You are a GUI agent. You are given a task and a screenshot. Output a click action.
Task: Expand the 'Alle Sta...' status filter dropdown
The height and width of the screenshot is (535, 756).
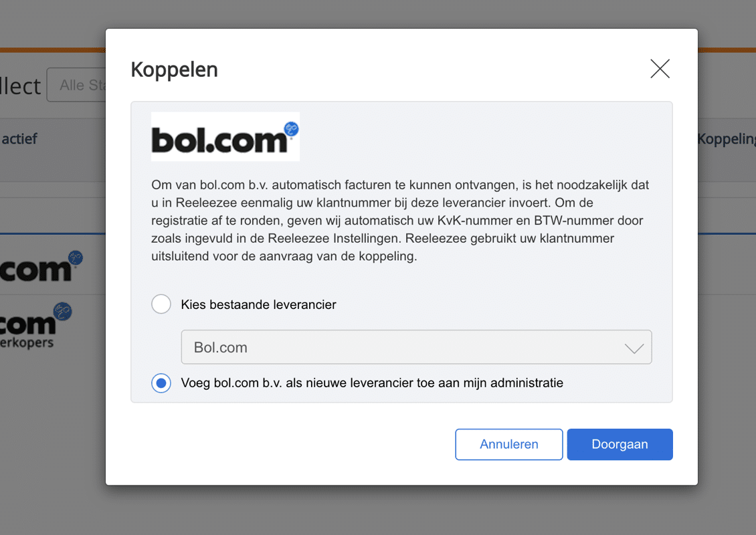(80, 85)
